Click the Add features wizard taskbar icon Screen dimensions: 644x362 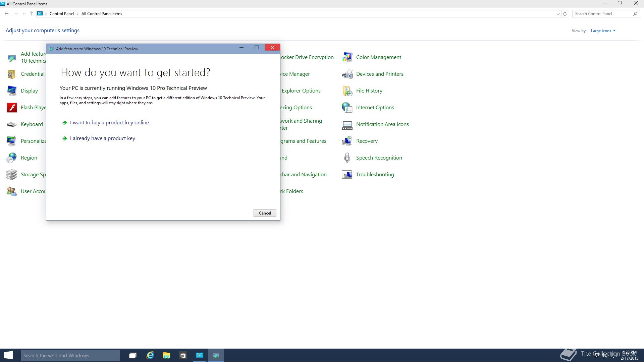[x=216, y=355]
